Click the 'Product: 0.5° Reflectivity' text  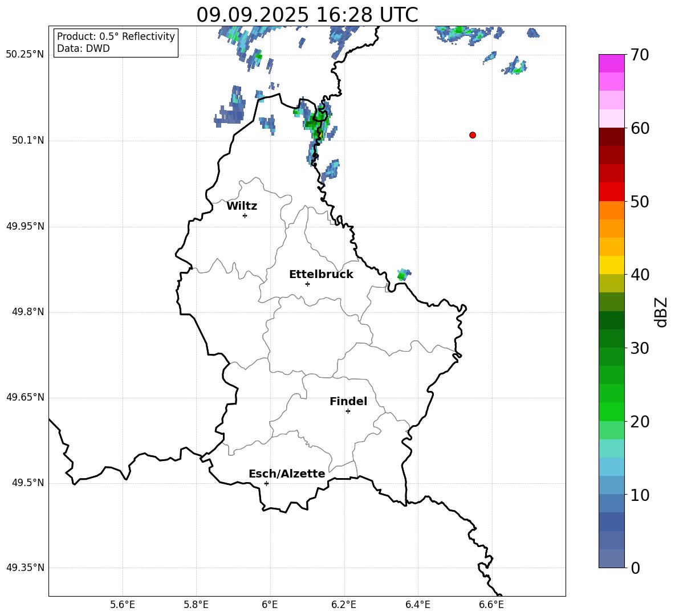[x=116, y=36]
